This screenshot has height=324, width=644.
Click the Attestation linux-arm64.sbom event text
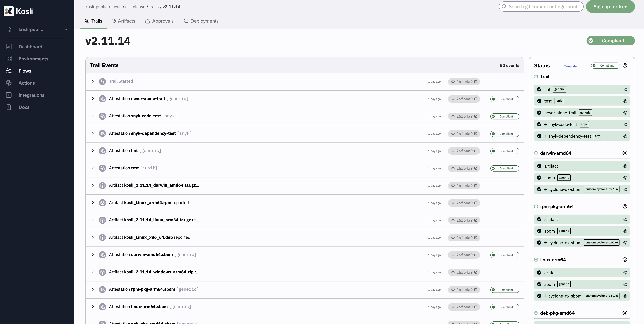click(x=150, y=307)
